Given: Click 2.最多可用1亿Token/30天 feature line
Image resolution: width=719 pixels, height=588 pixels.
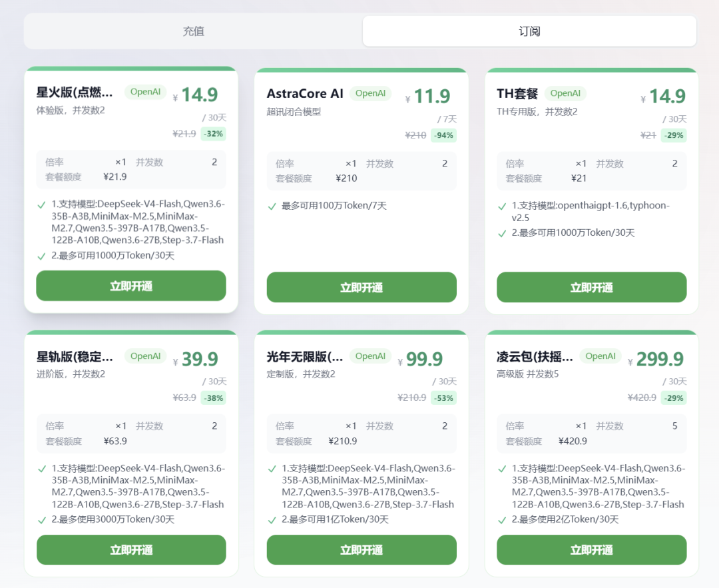Looking at the screenshot, I should click(335, 519).
